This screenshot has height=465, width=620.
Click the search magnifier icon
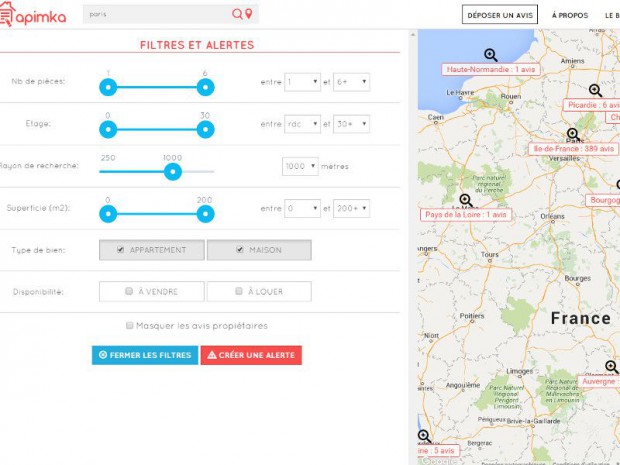pos(237,14)
